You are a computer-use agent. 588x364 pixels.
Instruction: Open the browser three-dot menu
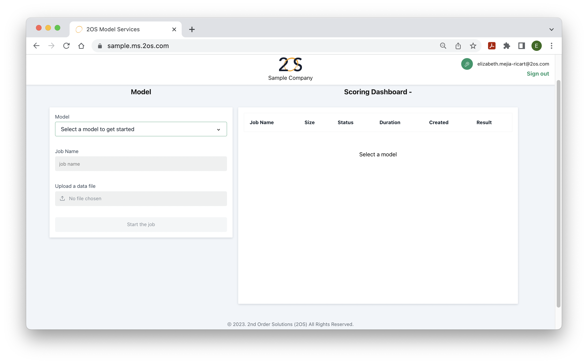tap(551, 46)
